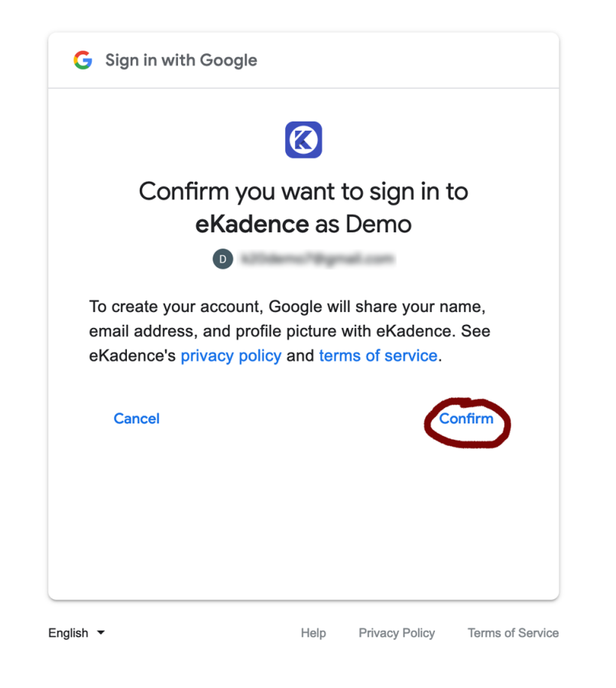Click the Google G logo

(83, 60)
